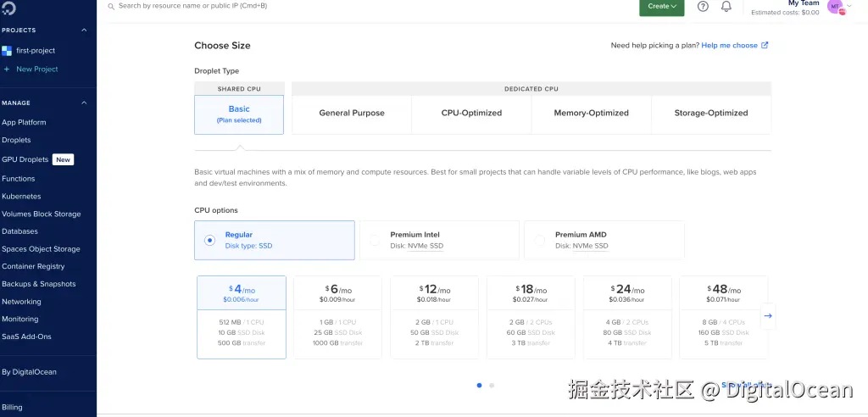Image resolution: width=868 pixels, height=417 pixels.
Task: Select the Regular SSD CPU option
Action: [x=209, y=240]
